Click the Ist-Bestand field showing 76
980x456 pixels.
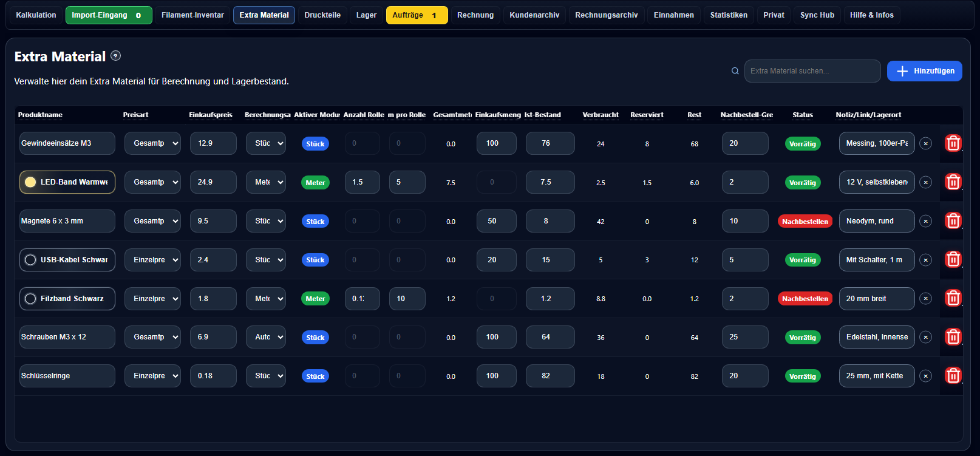click(550, 143)
